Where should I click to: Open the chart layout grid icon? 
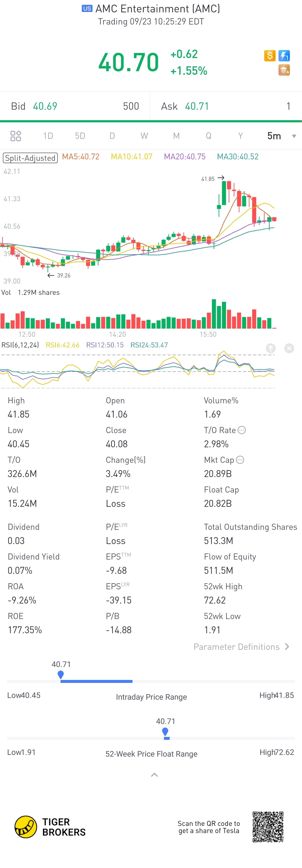pos(16,136)
